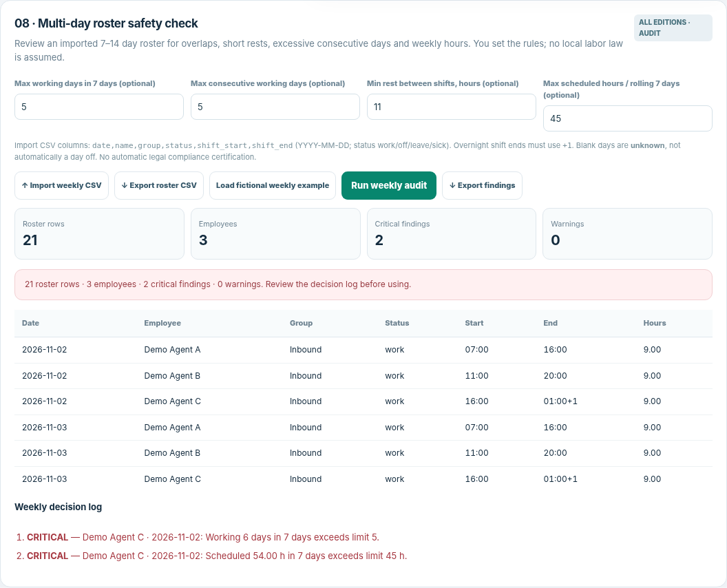This screenshot has width=727, height=588.
Task: Edit the Max consecutive working days input
Action: click(275, 107)
